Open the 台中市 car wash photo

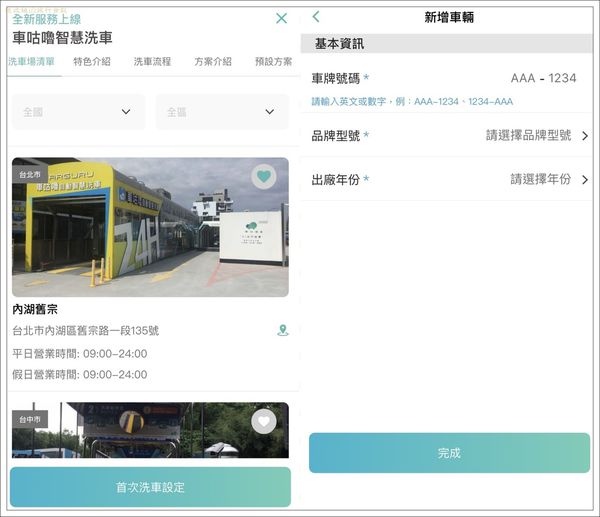pos(150,430)
